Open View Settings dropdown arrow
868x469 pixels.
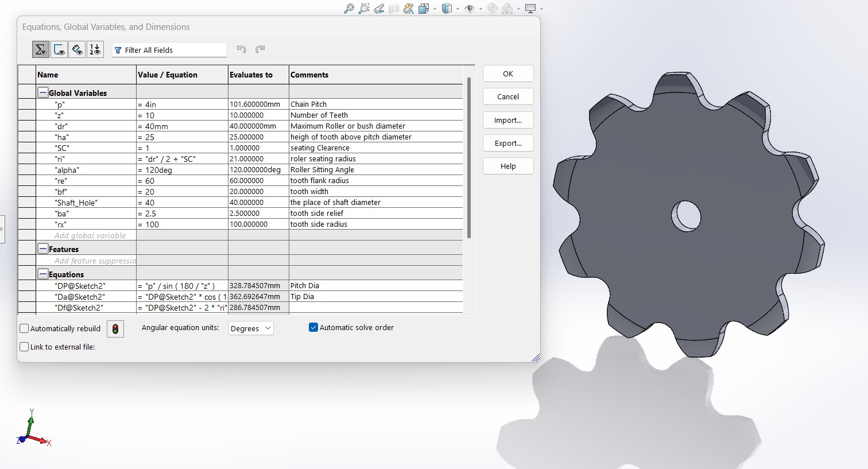point(541,9)
